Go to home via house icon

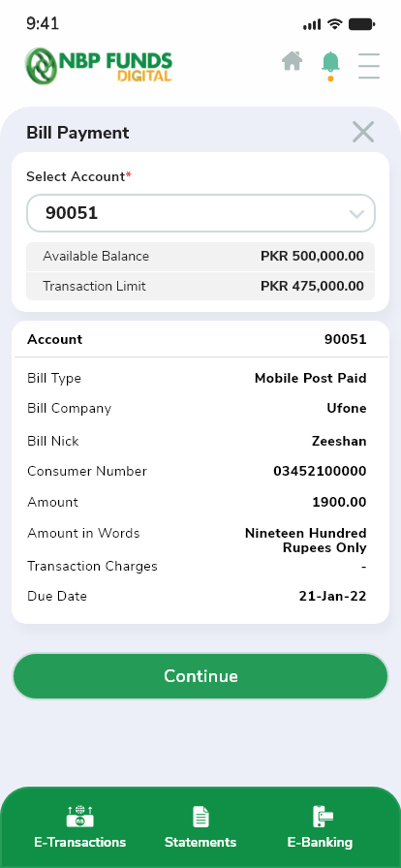pyautogui.click(x=292, y=61)
